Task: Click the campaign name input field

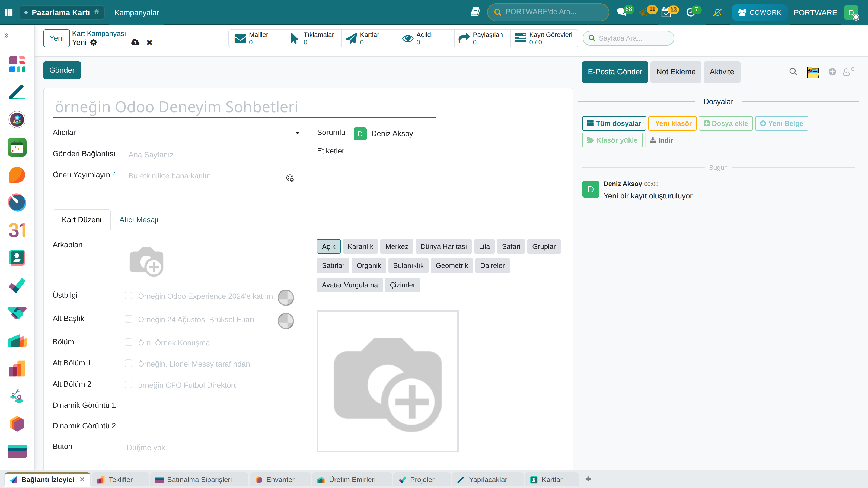Action: click(244, 107)
